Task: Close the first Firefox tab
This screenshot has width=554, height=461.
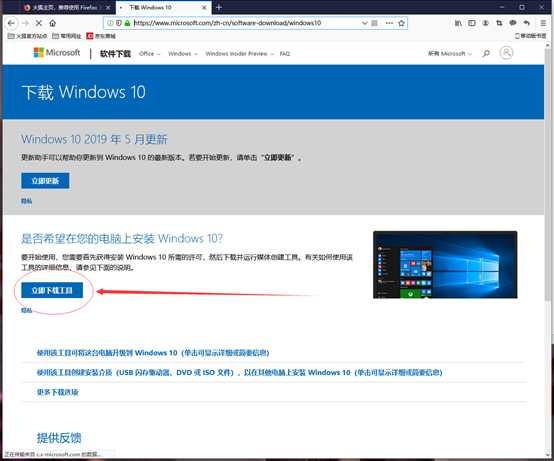Action: tap(108, 7)
